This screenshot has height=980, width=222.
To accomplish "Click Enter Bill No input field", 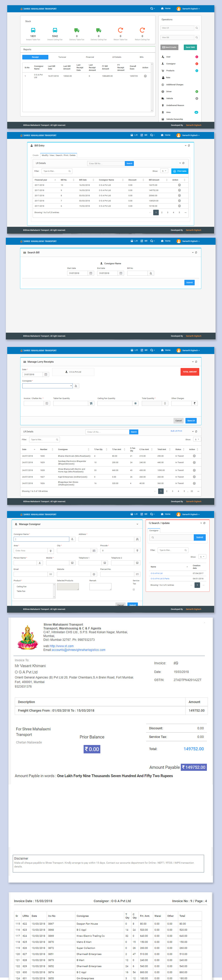I will pyautogui.click(x=106, y=164).
